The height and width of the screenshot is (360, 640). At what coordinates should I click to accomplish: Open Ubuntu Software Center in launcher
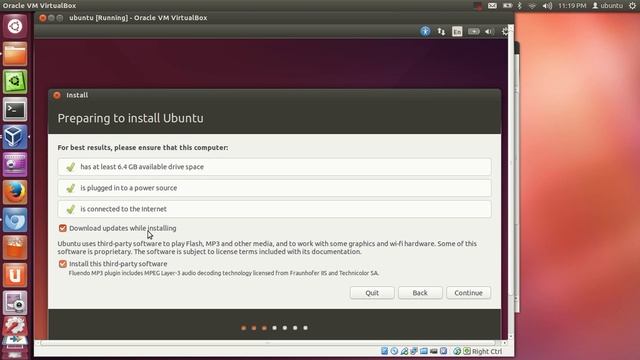point(15,247)
